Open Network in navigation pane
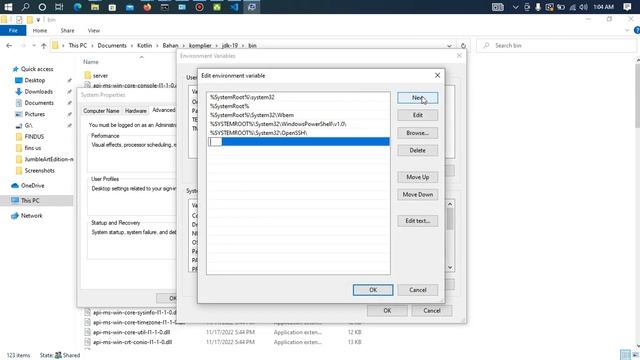 click(31, 216)
